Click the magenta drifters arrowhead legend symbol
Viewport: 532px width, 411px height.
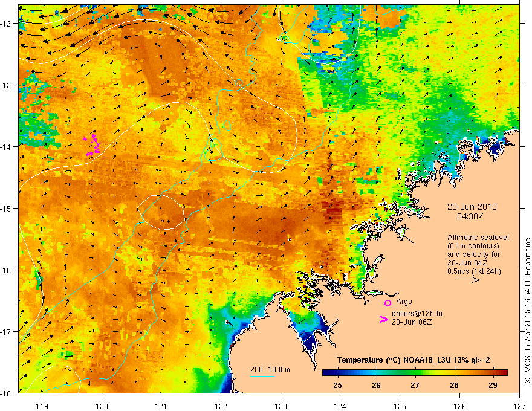click(x=383, y=319)
